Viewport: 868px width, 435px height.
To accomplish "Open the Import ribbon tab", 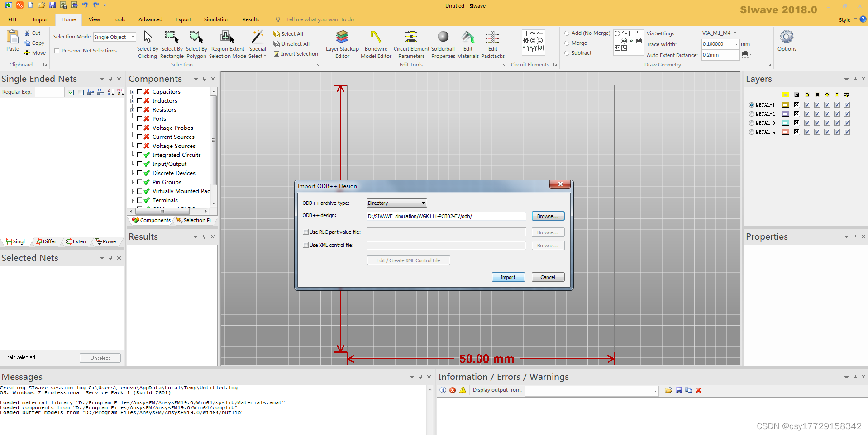I will pyautogui.click(x=41, y=19).
